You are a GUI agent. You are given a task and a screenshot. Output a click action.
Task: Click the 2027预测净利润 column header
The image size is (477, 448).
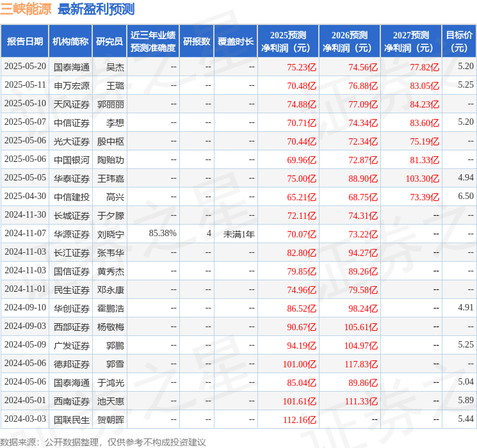point(411,41)
